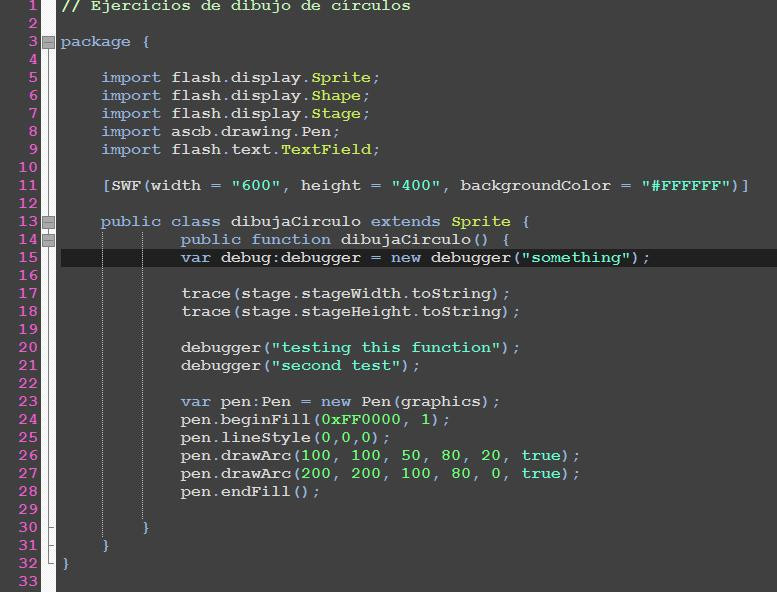Click 'dibujaCirculo()' constructor name on line 14

[x=415, y=240]
